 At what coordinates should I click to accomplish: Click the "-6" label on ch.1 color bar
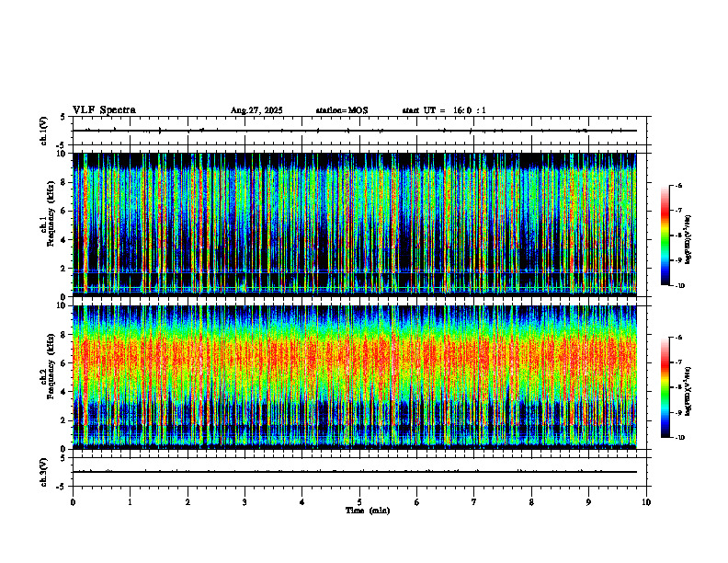[678, 185]
